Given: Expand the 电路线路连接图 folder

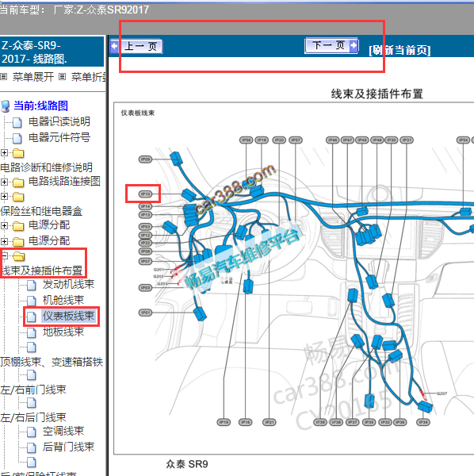Looking at the screenshot, I should coord(4,182).
